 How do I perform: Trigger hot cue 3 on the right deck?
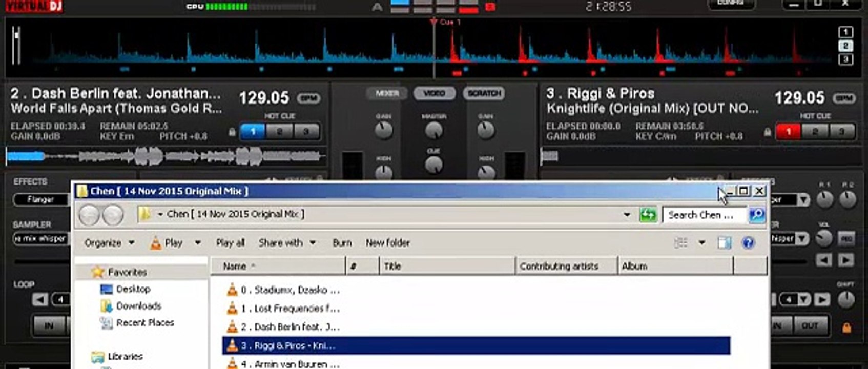841,132
